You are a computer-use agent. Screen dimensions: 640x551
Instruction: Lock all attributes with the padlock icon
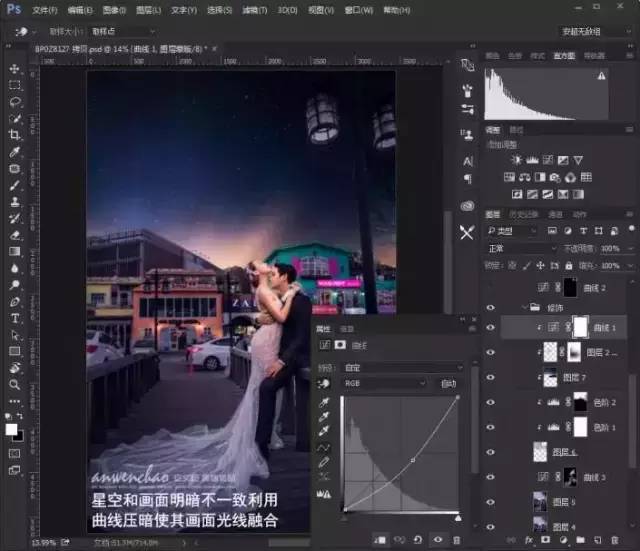pyautogui.click(x=569, y=266)
